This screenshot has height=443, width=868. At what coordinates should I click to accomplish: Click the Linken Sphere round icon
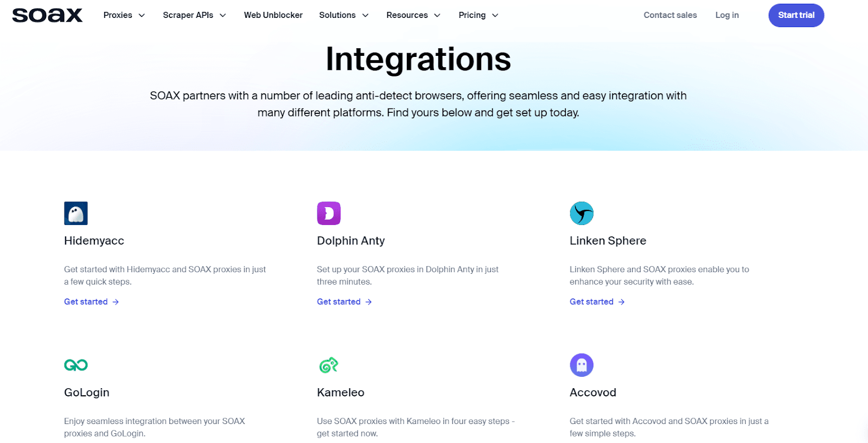pos(582,214)
